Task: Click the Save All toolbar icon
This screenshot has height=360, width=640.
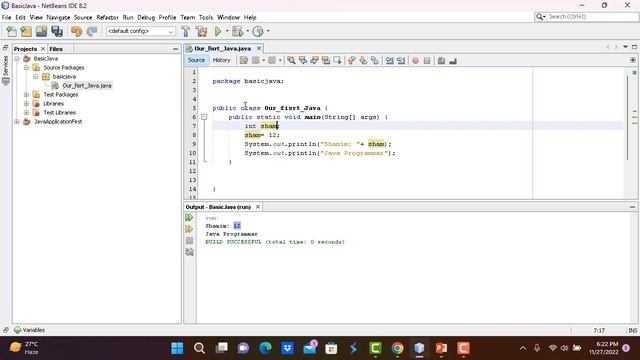Action: click(57, 31)
